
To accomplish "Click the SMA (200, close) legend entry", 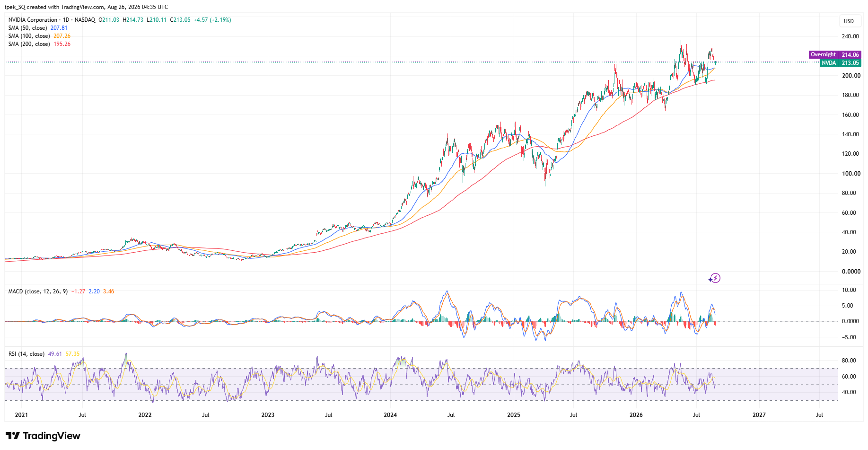I will tap(29, 44).
